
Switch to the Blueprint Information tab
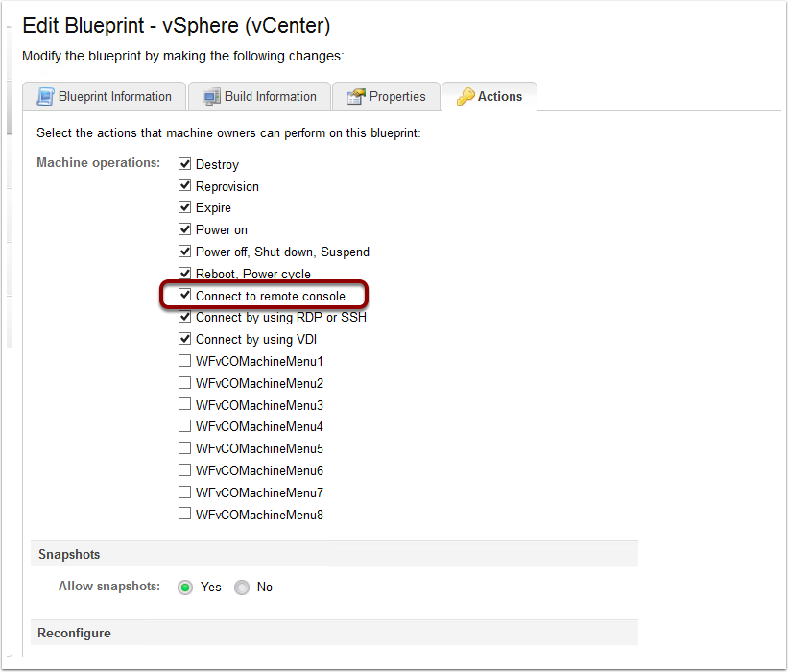105,97
